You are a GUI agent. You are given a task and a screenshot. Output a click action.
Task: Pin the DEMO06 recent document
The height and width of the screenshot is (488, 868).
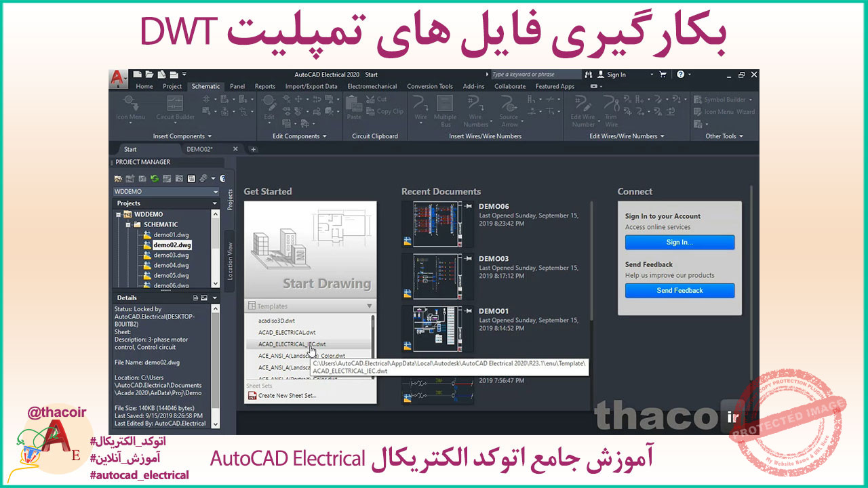[x=468, y=206]
